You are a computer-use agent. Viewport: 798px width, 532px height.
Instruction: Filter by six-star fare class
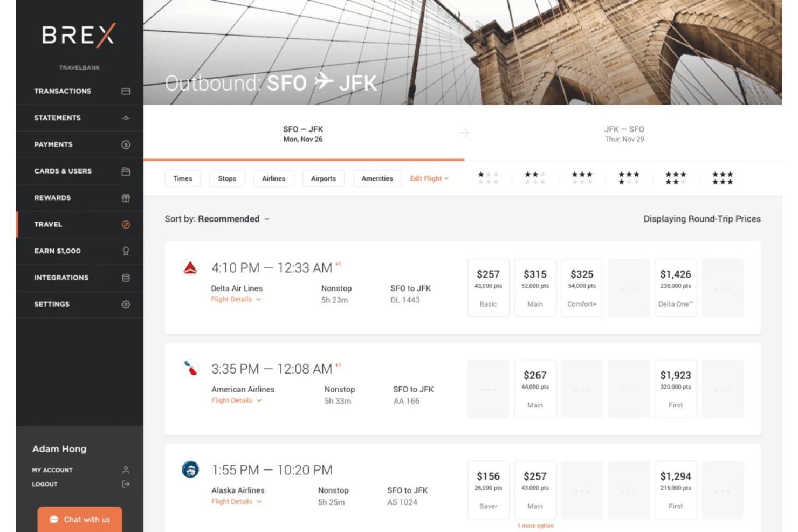723,178
